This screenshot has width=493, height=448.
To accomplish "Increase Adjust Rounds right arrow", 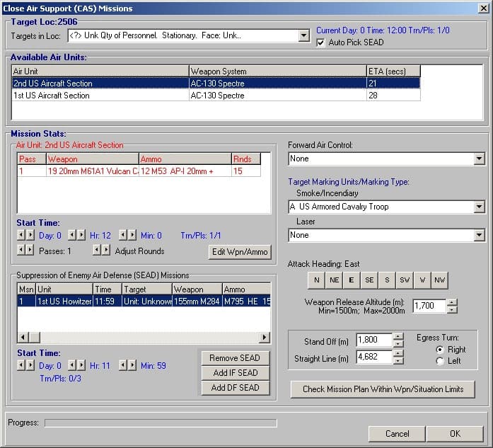I will 107,250.
